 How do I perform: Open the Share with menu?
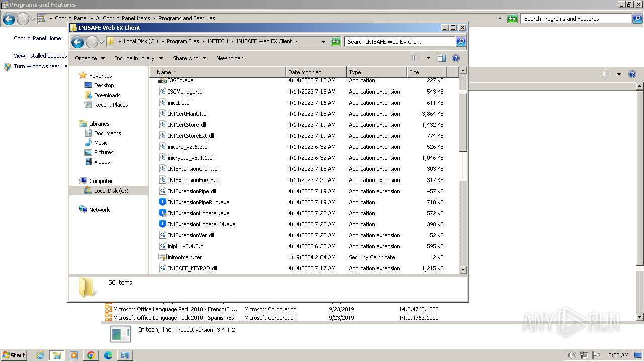(189, 58)
